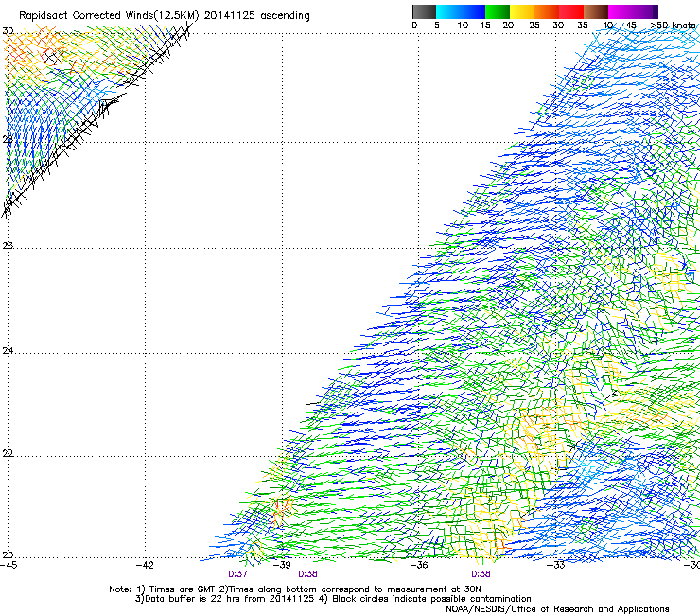Screen dimensions: 700x615
Task: Click the latitude axis label '22'
Action: [x=8, y=453]
